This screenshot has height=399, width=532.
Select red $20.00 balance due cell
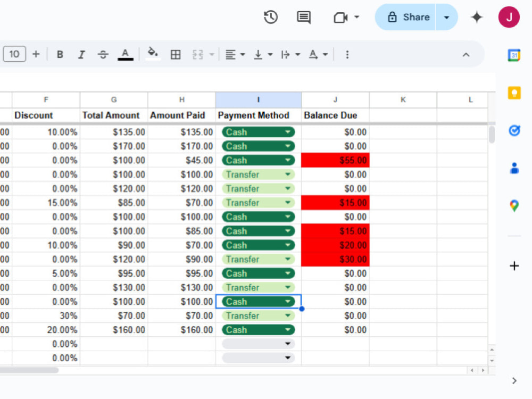[x=335, y=245]
